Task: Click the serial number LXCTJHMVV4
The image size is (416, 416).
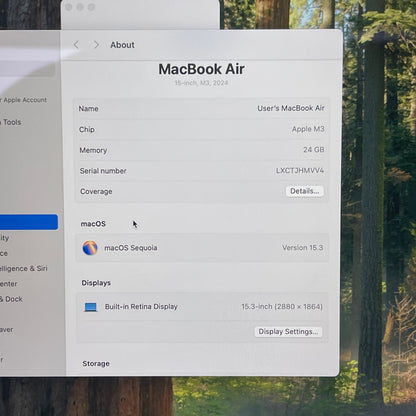Action: (300, 171)
